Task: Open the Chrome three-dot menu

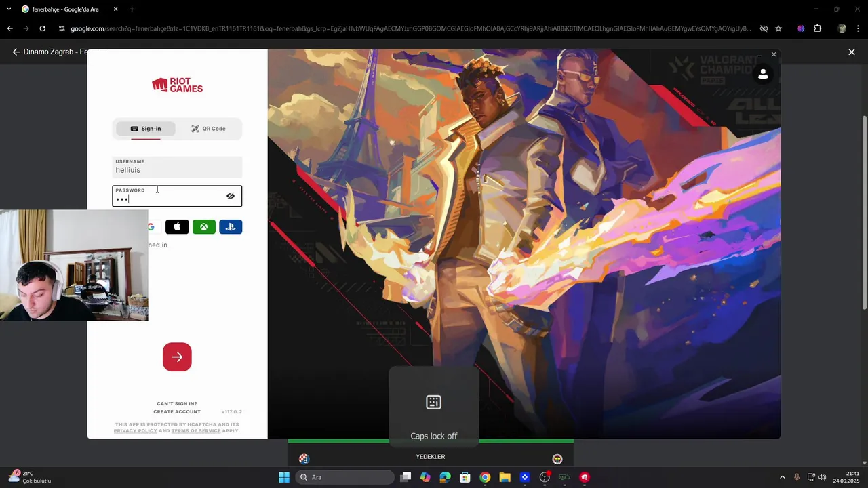Action: (859, 28)
